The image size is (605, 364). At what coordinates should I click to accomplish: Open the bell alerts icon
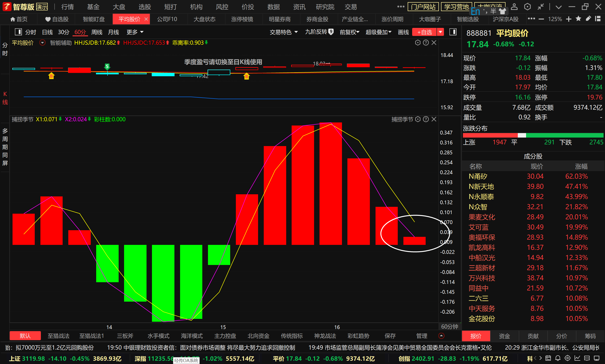(x=558, y=358)
